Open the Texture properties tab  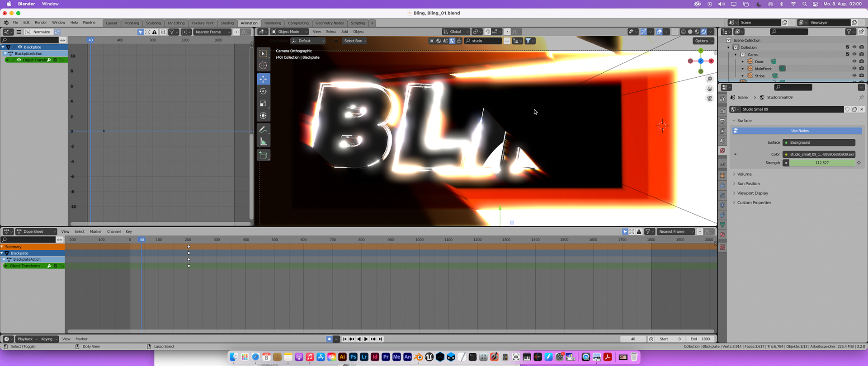click(722, 247)
